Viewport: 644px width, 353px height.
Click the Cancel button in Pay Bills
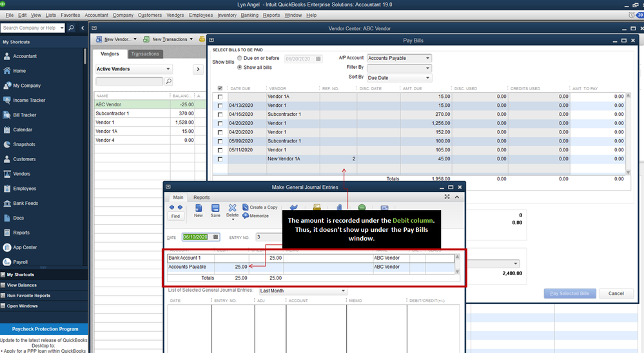[x=616, y=294]
